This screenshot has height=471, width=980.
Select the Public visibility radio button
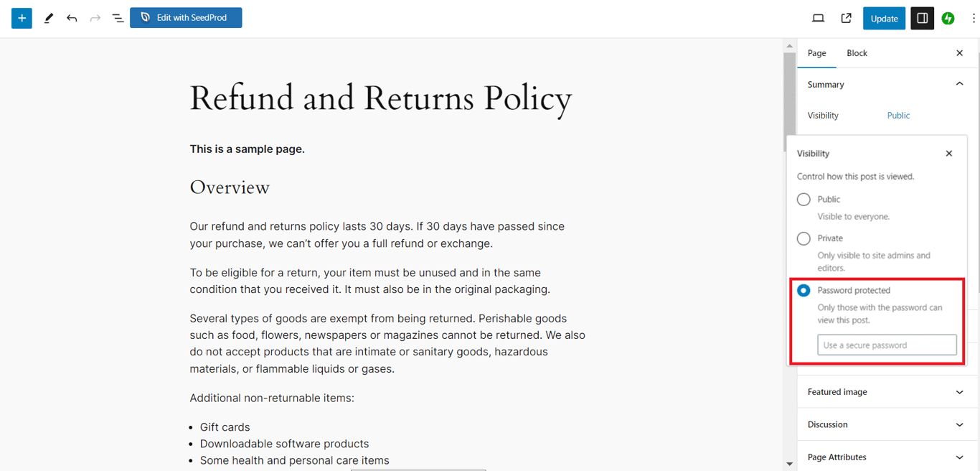coord(804,199)
